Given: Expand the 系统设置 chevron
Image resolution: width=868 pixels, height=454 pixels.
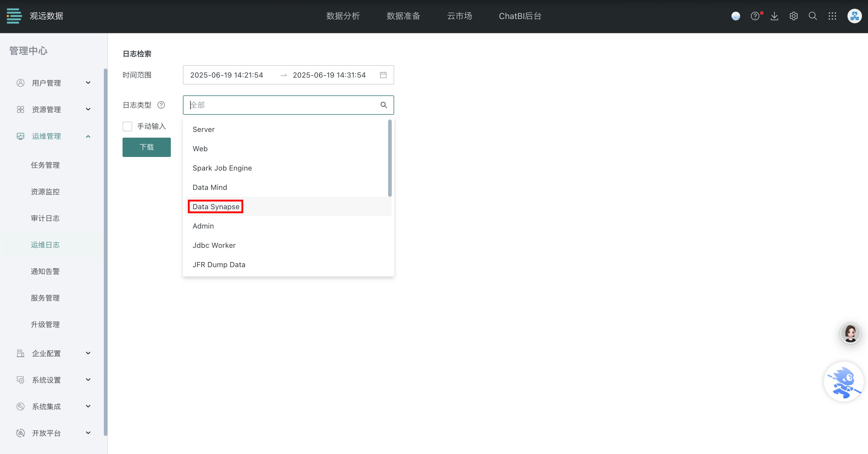Looking at the screenshot, I should click(88, 379).
